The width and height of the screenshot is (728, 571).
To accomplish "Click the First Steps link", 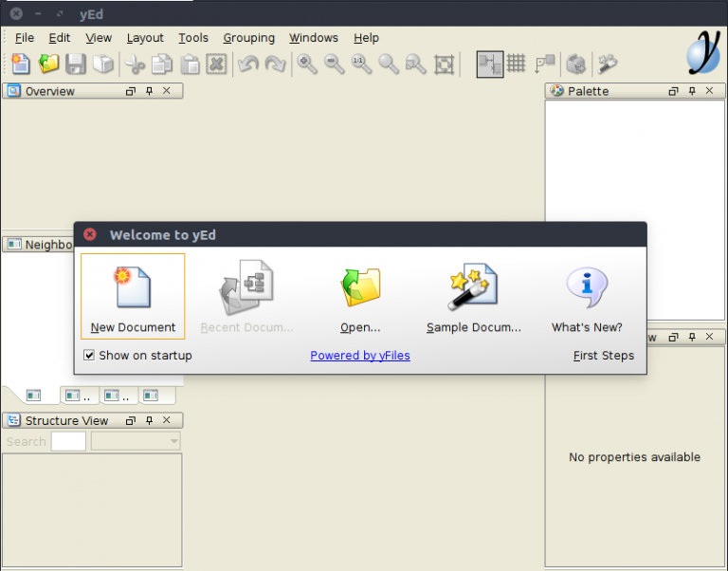I will point(604,356).
